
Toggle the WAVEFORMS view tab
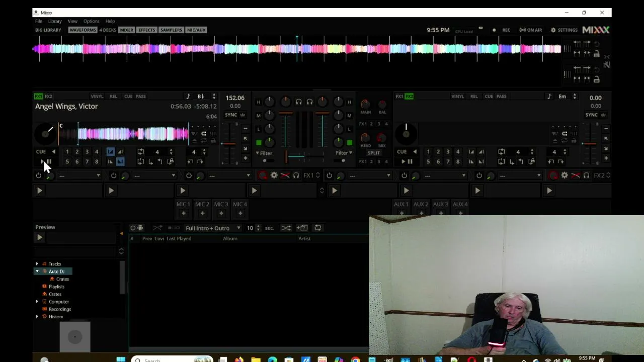83,30
